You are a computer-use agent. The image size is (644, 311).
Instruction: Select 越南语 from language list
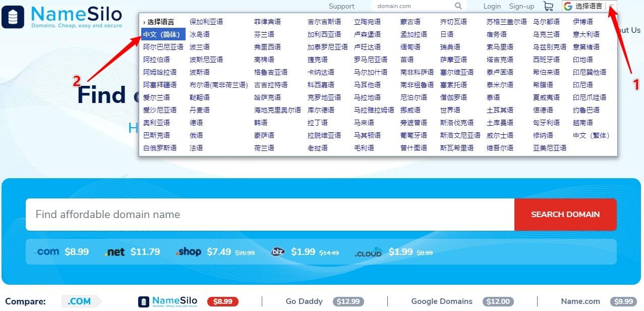(x=582, y=123)
